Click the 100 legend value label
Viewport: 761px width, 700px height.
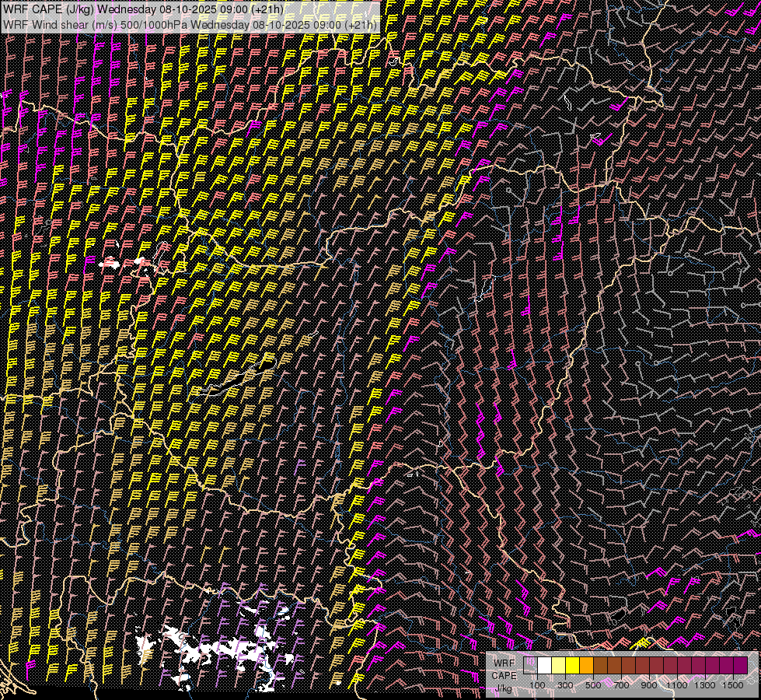[537, 685]
